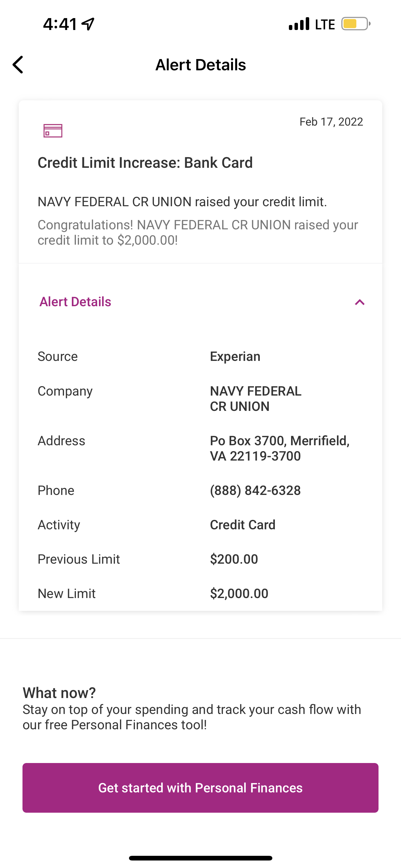Tap the back arrow icon
The image size is (401, 868).
click(x=18, y=65)
